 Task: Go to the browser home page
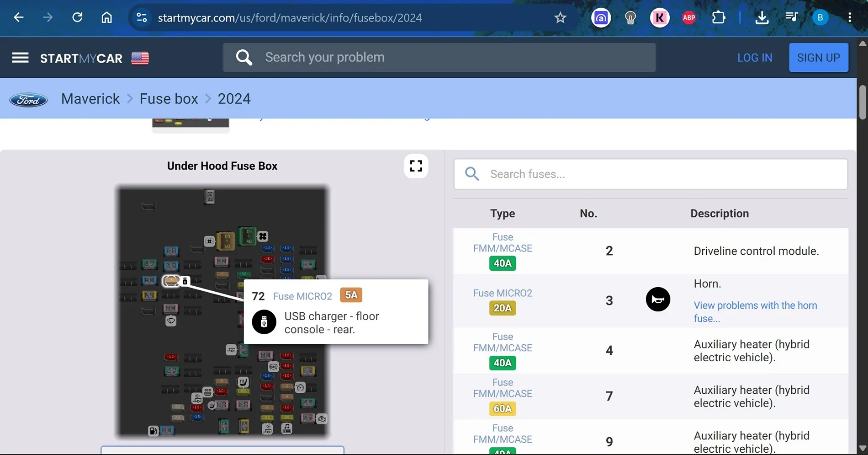pyautogui.click(x=106, y=17)
